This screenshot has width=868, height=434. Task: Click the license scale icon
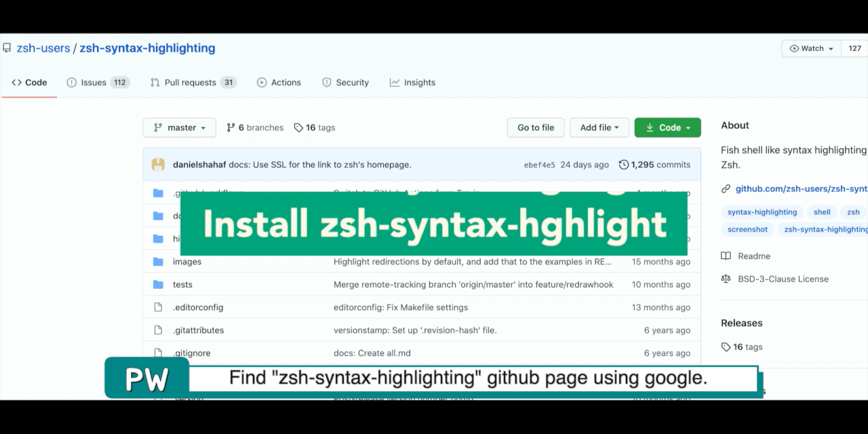(726, 279)
